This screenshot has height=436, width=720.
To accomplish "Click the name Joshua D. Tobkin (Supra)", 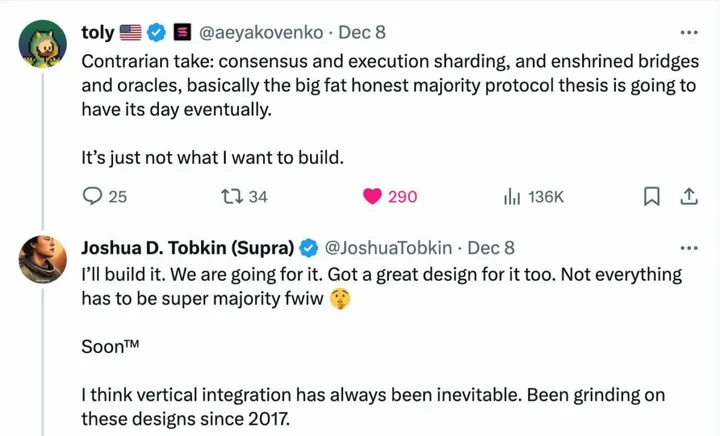I will click(185, 248).
